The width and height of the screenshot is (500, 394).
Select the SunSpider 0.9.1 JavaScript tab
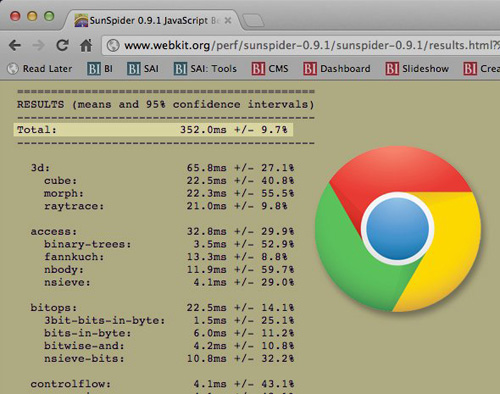[152, 21]
